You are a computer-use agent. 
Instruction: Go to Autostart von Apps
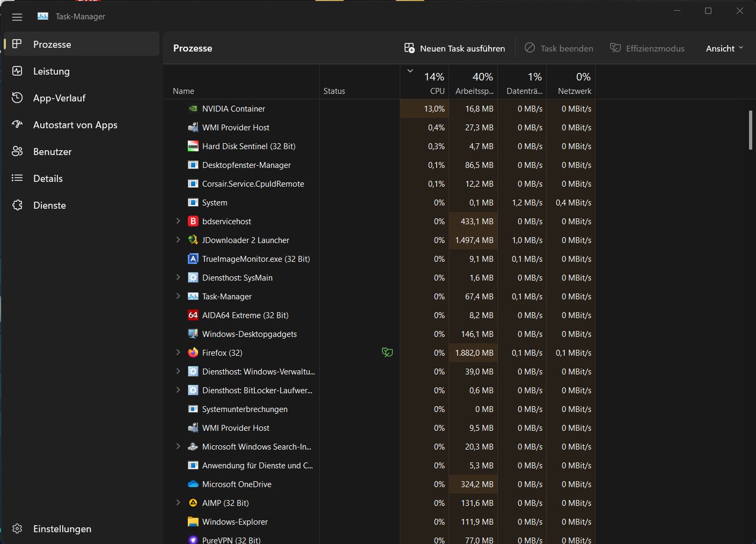[x=82, y=124]
